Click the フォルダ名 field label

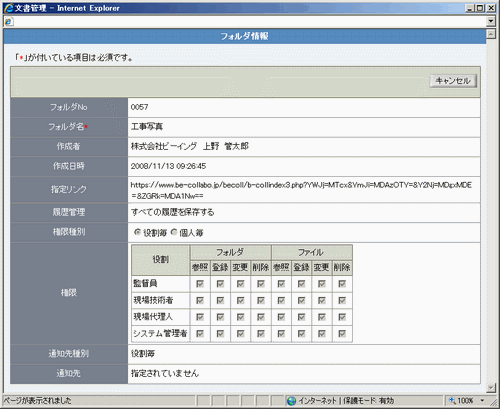[68, 127]
